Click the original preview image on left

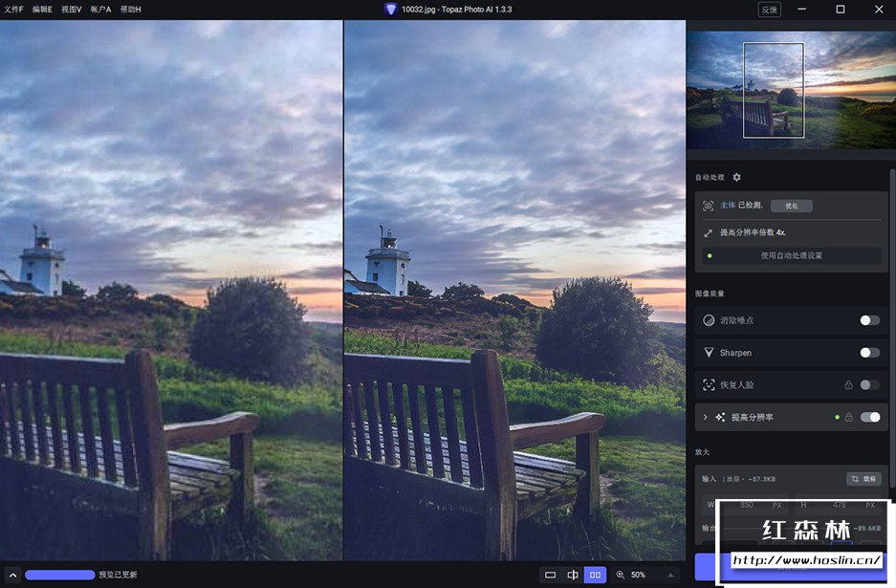pos(171,291)
